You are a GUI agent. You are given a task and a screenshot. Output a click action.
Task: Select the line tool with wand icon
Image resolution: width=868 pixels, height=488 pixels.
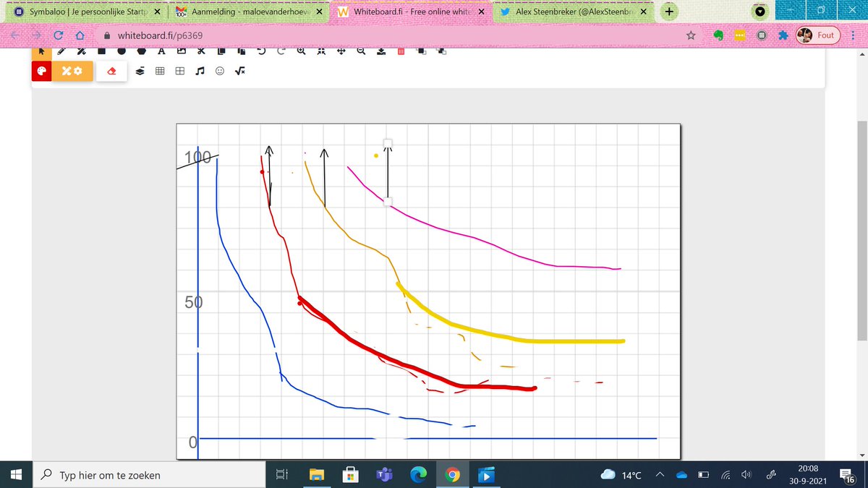click(x=82, y=51)
